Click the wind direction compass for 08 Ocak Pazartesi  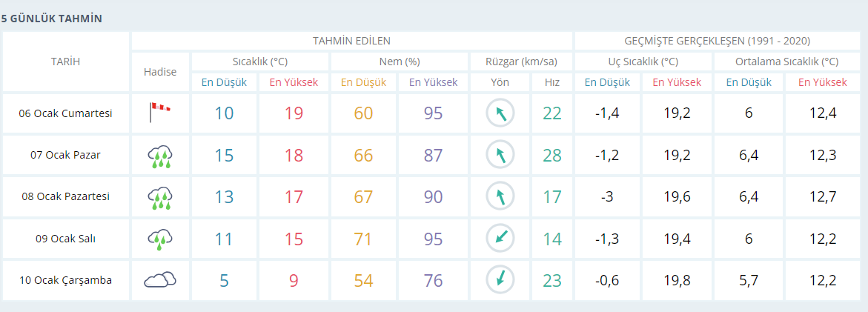pos(500,196)
